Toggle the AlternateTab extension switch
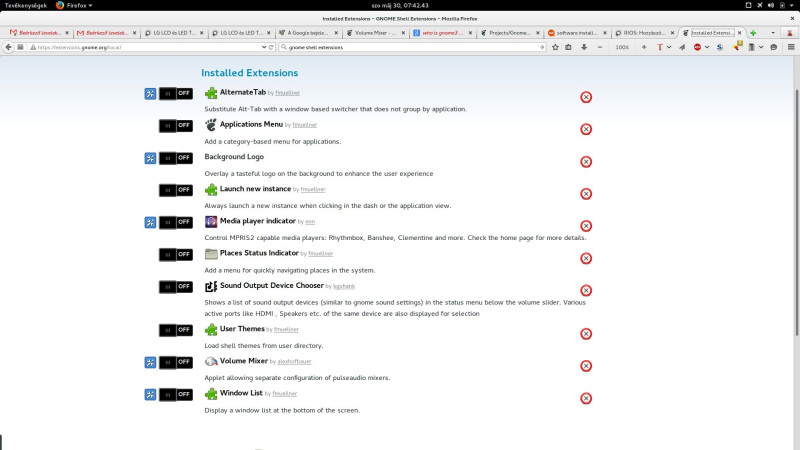The width and height of the screenshot is (800, 450). click(x=176, y=94)
